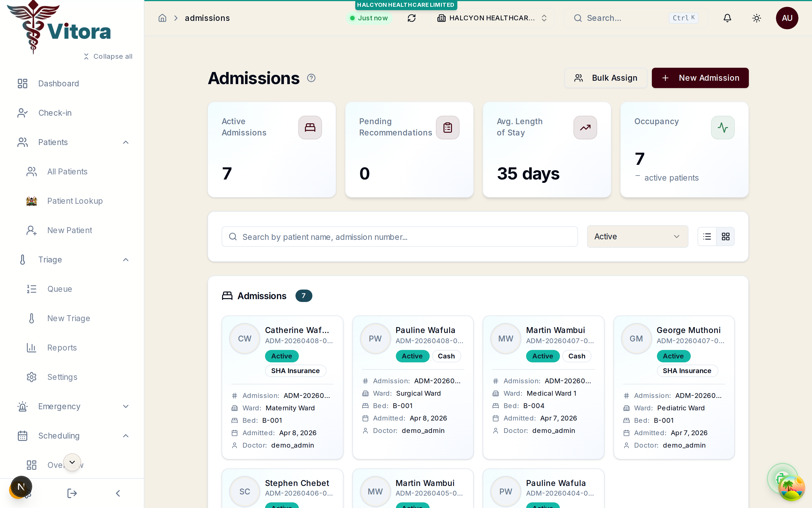812x508 pixels.
Task: Click the New Admission button
Action: point(700,78)
